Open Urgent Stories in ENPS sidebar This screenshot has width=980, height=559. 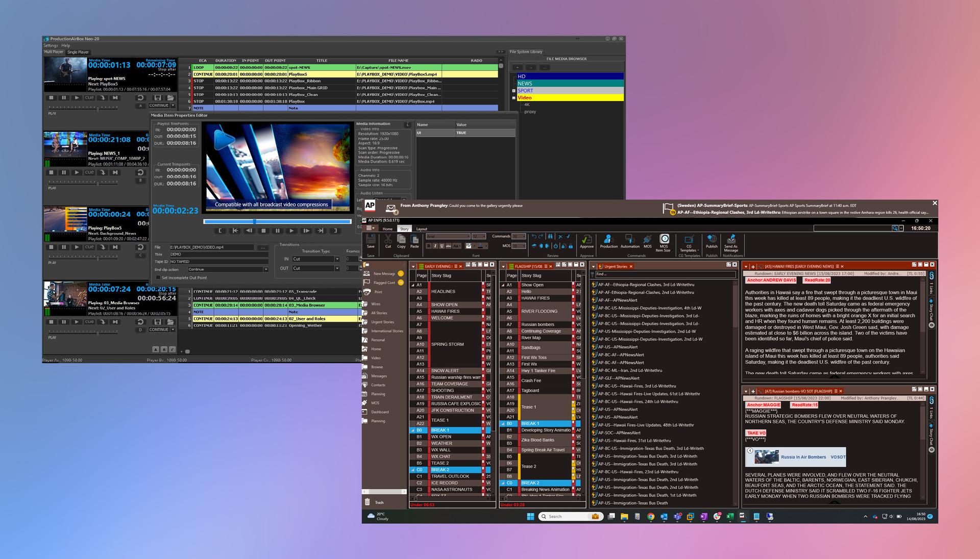coord(382,322)
